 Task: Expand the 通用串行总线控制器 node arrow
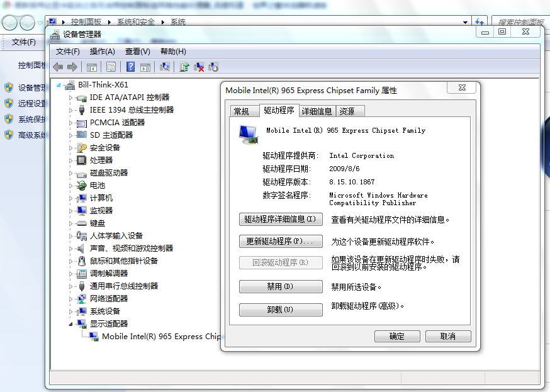tap(70, 286)
